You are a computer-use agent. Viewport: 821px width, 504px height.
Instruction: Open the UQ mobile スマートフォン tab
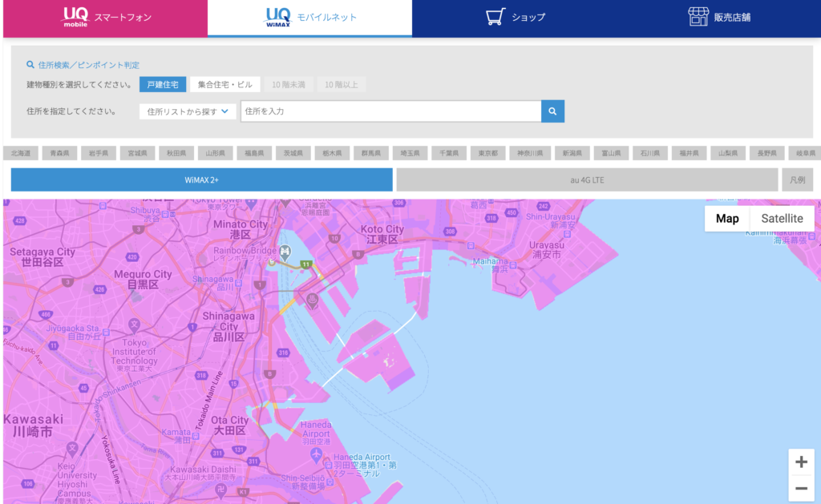105,18
